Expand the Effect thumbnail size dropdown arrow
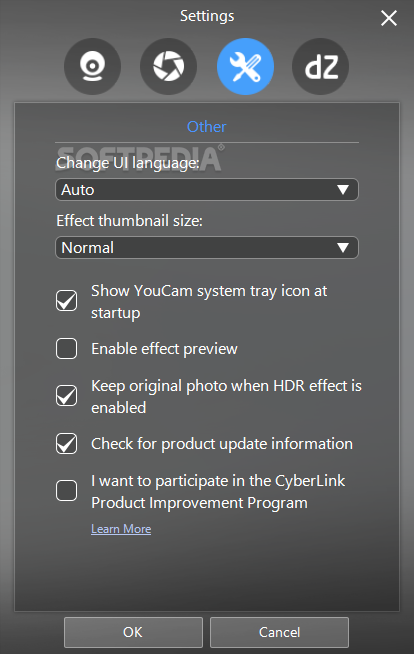Screen dimensions: 414x654 [343, 248]
